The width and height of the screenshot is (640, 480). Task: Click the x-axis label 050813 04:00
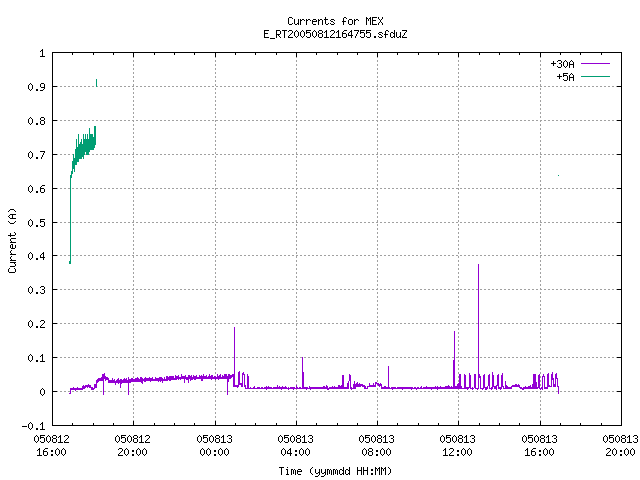click(x=296, y=445)
